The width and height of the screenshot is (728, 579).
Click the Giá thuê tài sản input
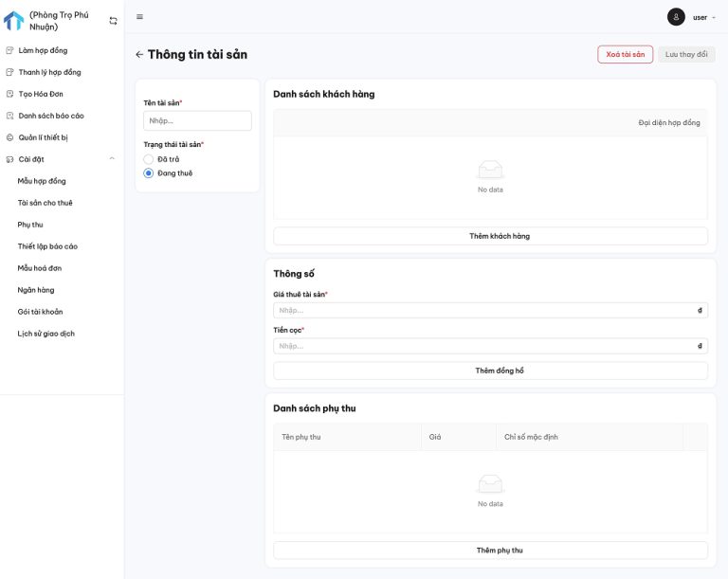[x=483, y=310]
